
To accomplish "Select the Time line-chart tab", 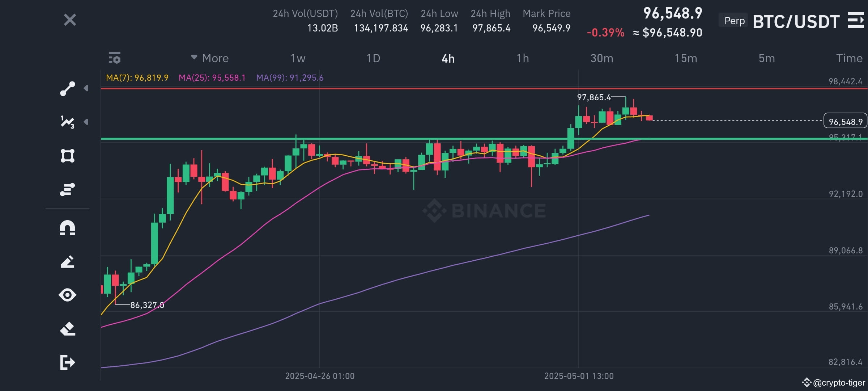I will (849, 58).
